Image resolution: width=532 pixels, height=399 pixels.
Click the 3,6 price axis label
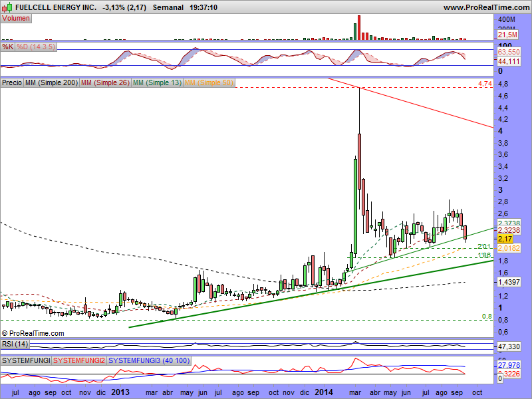(503, 155)
